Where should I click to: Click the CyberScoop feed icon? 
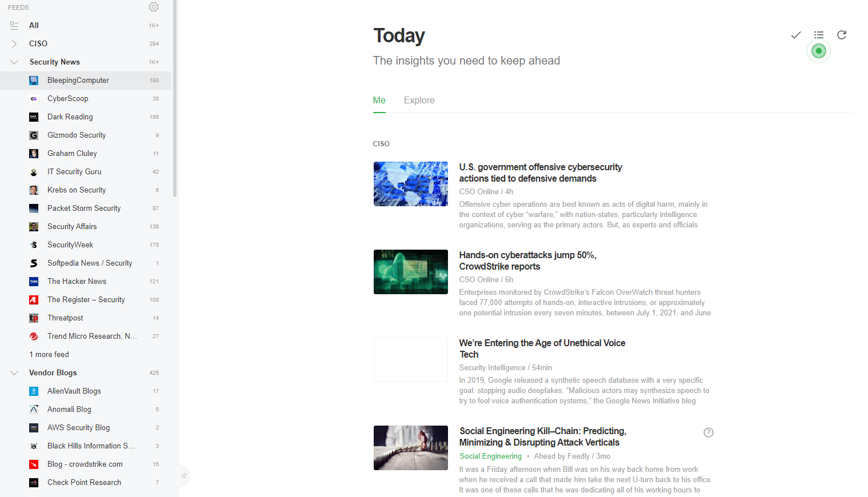point(34,99)
